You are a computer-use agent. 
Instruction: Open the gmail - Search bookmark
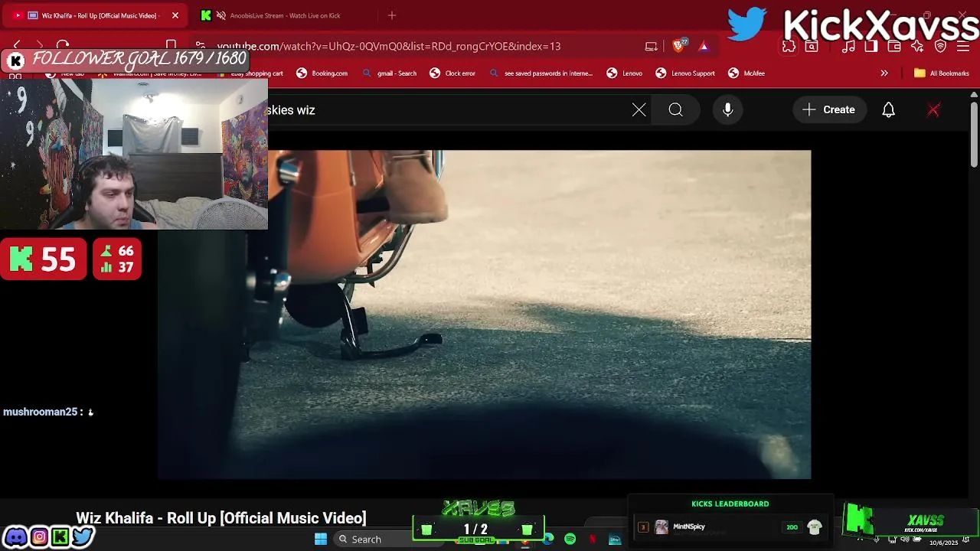389,73
